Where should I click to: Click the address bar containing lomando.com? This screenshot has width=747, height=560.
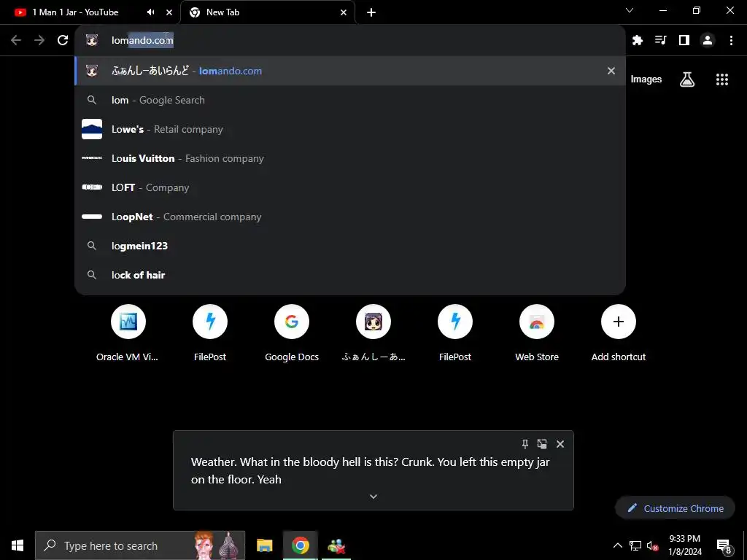point(350,40)
